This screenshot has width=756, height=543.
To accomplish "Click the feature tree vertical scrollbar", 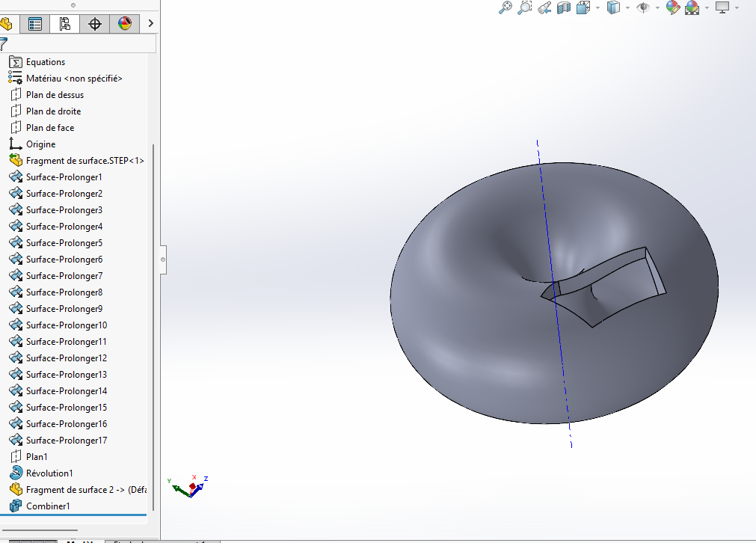I will [153, 327].
